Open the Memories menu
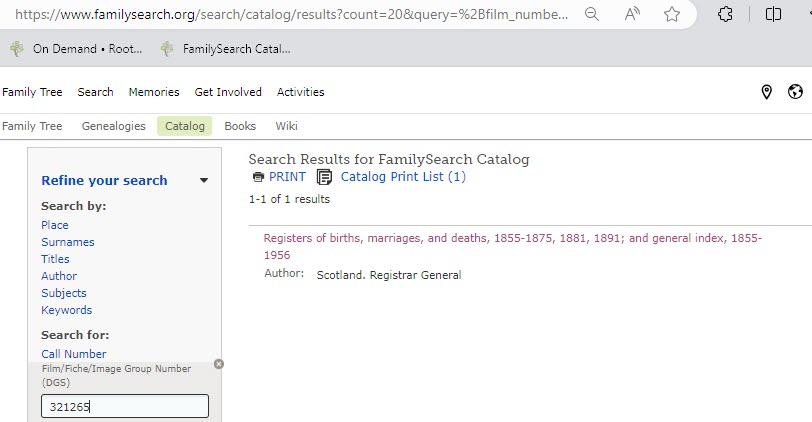 [154, 92]
